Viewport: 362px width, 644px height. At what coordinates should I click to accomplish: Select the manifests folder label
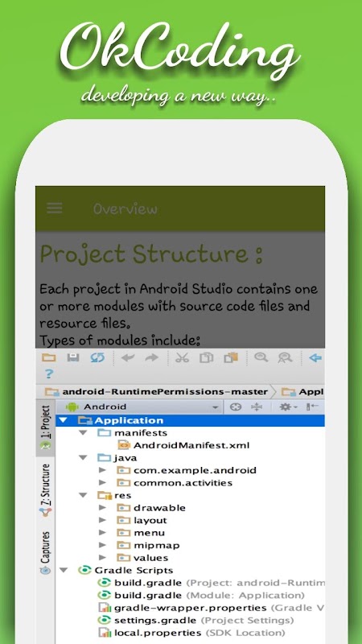pyautogui.click(x=140, y=433)
